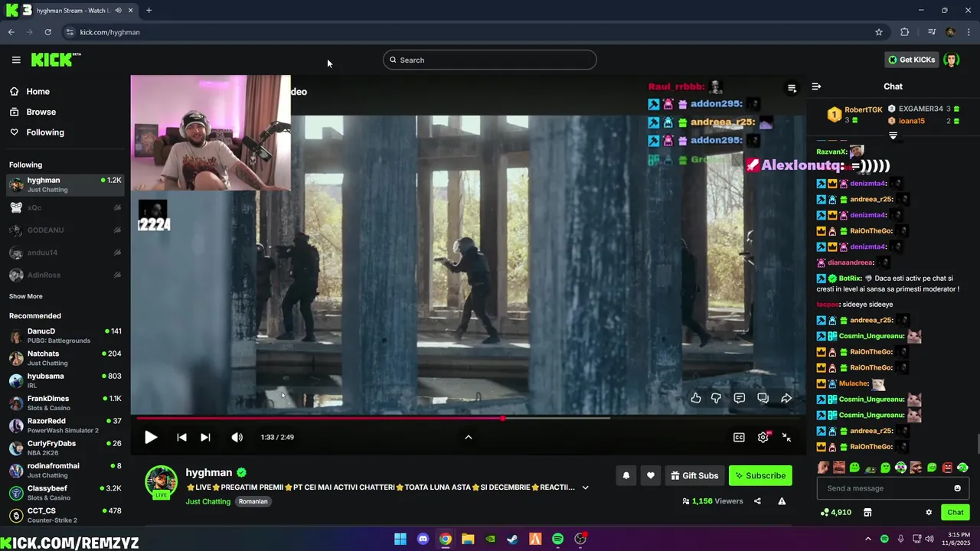Open Spotify from taskbar

(557, 539)
